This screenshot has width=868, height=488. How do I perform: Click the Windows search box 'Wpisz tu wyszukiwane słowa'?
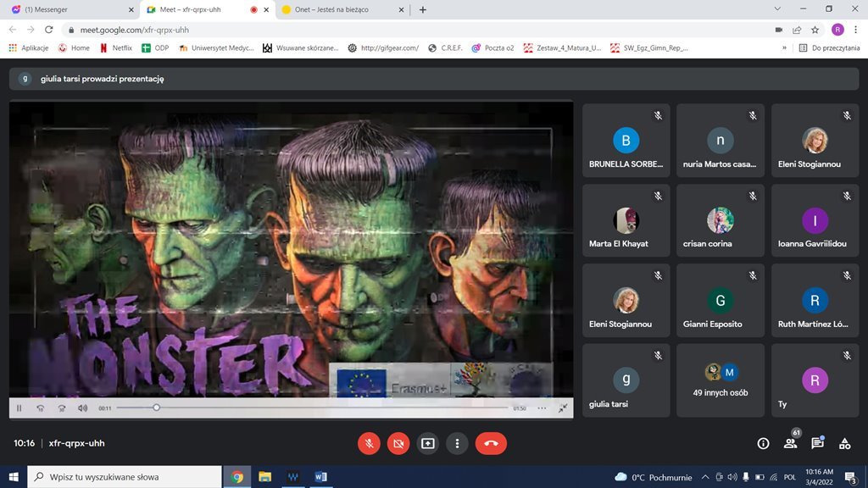(124, 477)
